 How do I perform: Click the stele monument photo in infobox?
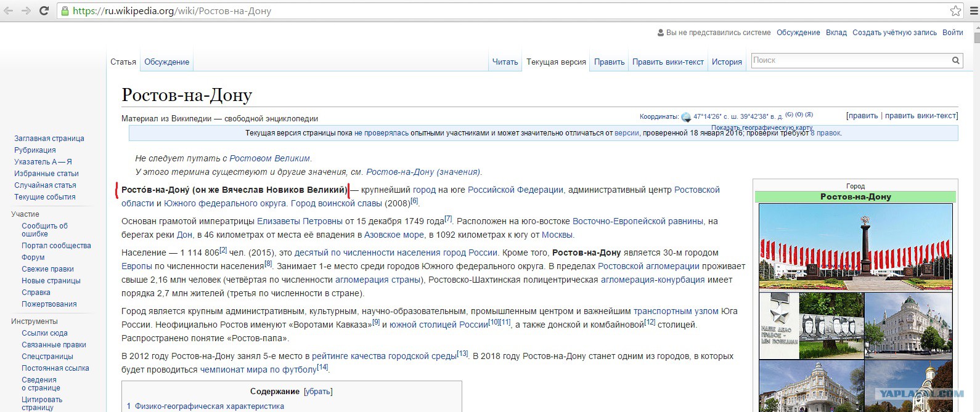click(855, 247)
